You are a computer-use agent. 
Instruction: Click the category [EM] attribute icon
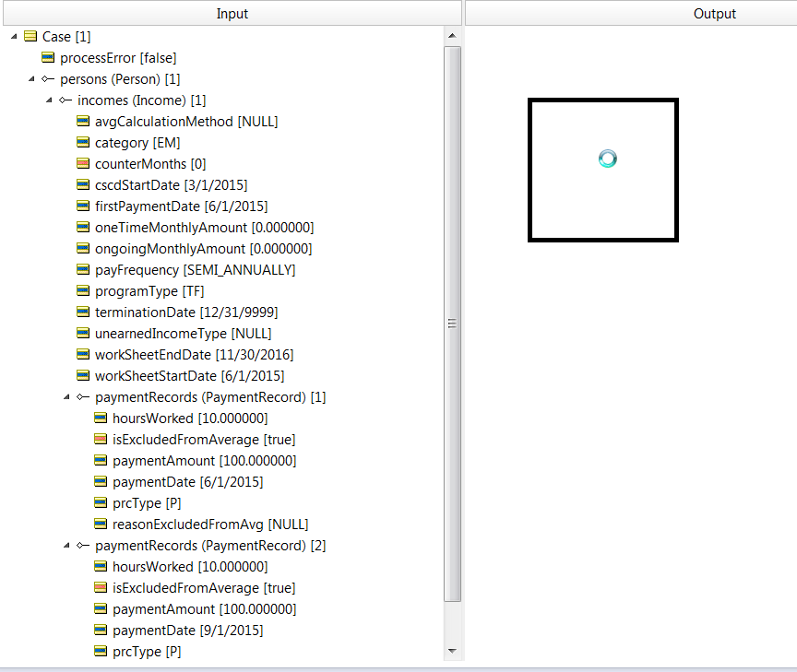pos(83,142)
